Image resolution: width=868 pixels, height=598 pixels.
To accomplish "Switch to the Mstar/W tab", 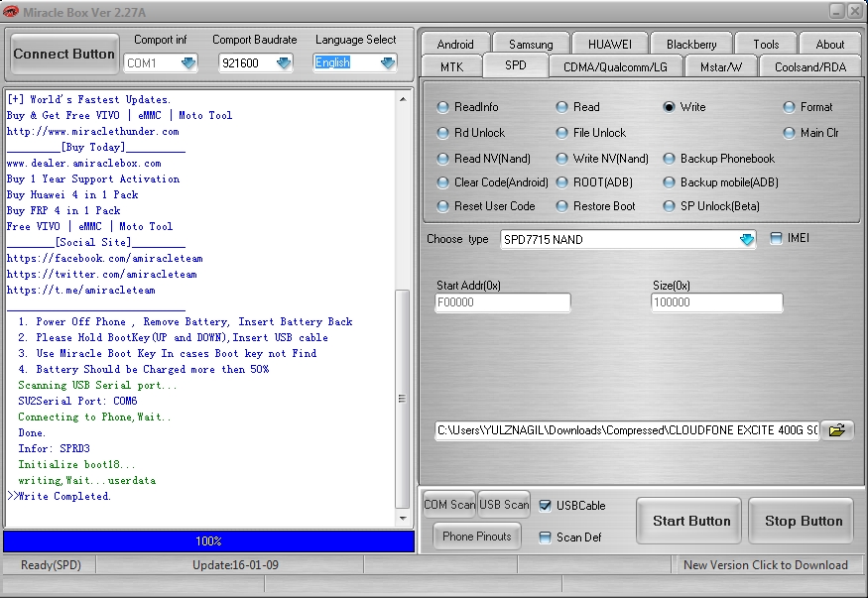I will pyautogui.click(x=721, y=66).
